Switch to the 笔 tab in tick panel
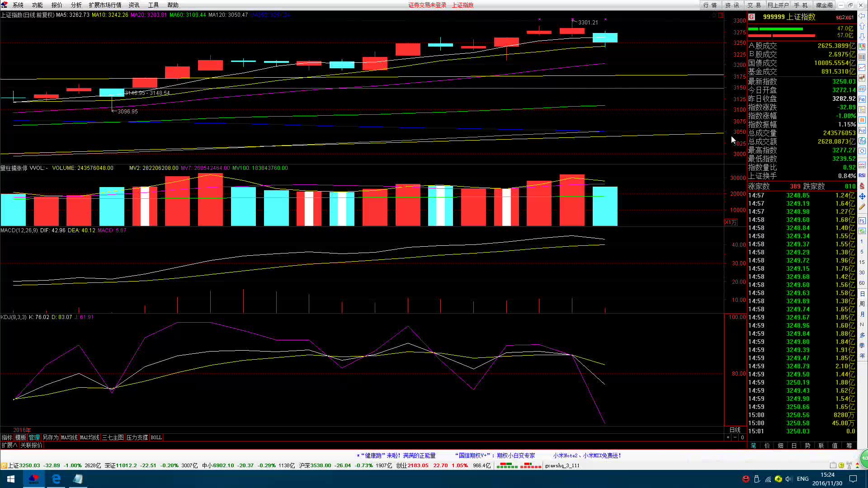The image size is (868, 488). [x=753, y=446]
